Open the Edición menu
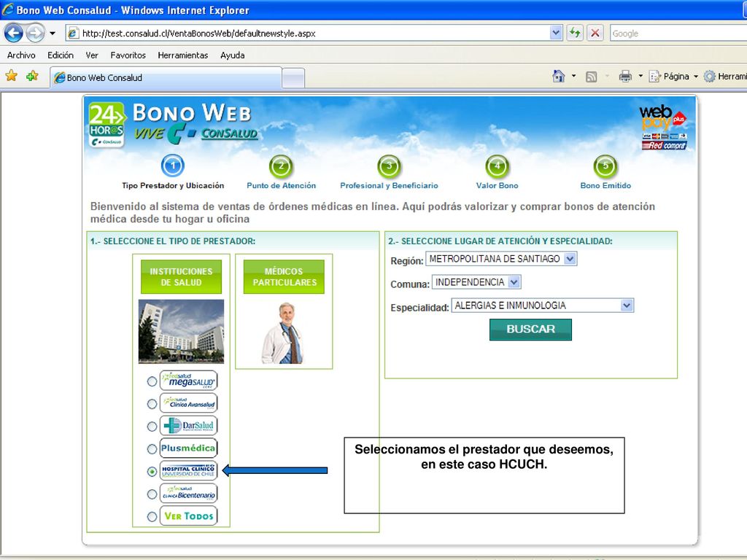 [x=61, y=55]
